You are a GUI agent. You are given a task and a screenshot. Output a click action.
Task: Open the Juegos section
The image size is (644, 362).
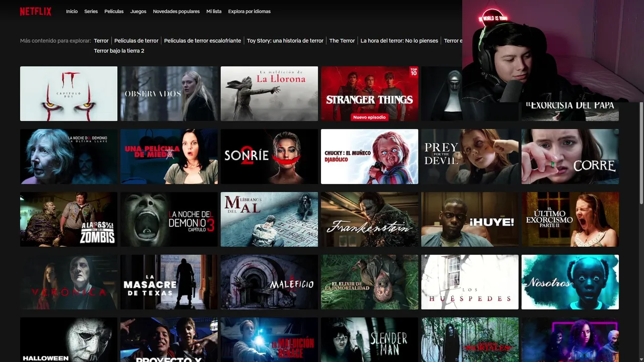(138, 12)
